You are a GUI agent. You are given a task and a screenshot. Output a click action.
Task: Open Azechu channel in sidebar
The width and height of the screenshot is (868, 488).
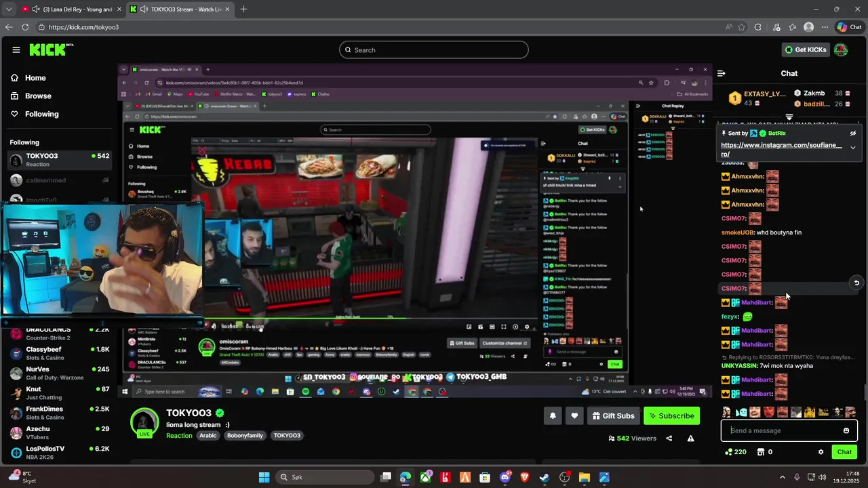pyautogui.click(x=60, y=432)
